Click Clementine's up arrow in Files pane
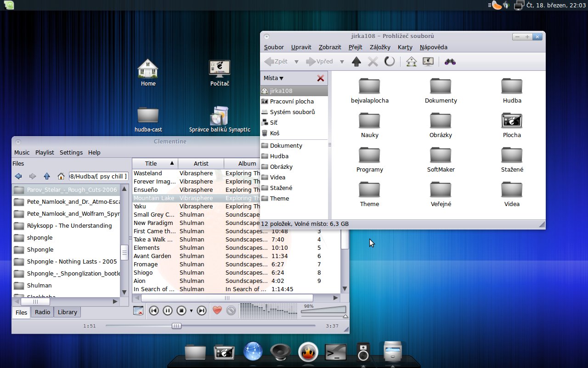 [x=47, y=176]
